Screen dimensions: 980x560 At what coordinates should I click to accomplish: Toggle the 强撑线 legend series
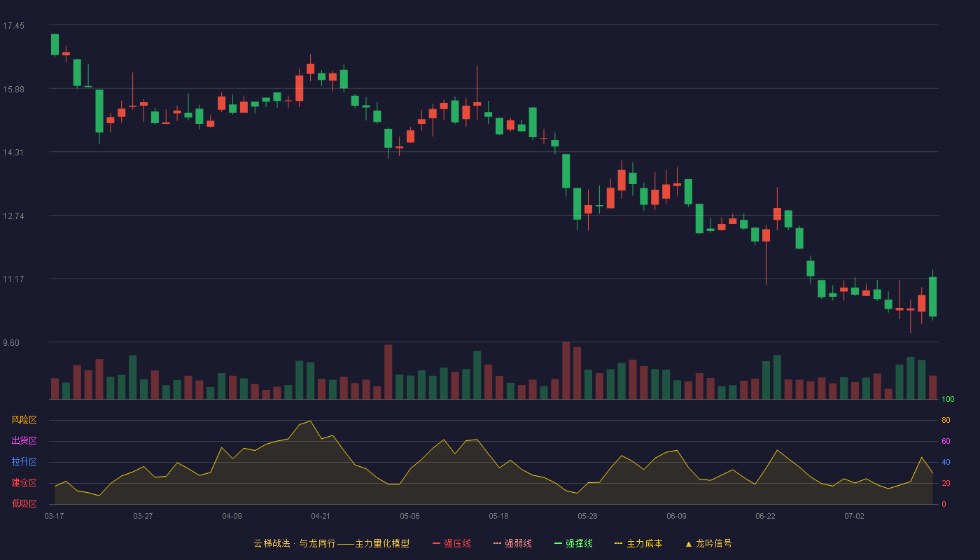click(573, 543)
